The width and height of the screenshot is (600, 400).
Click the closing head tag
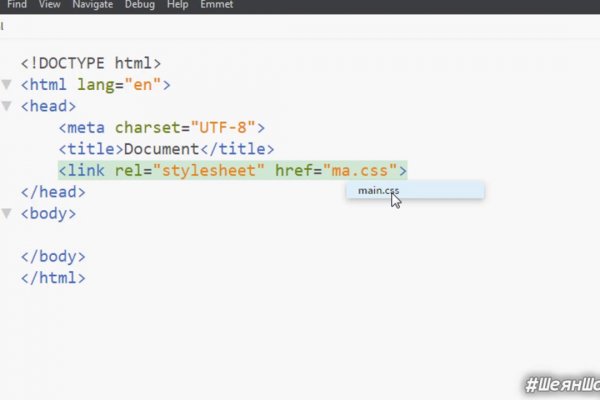[53, 192]
